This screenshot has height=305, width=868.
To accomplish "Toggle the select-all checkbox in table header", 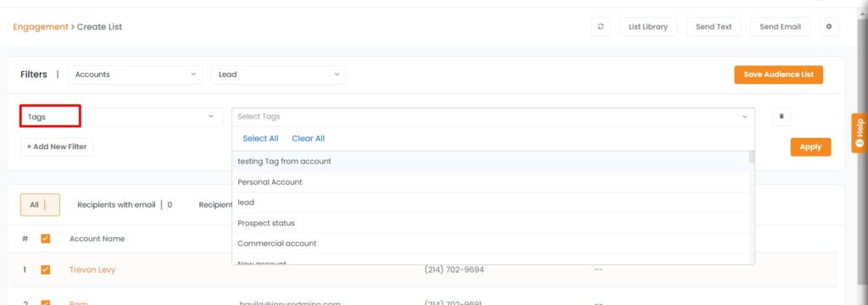I will click(46, 239).
